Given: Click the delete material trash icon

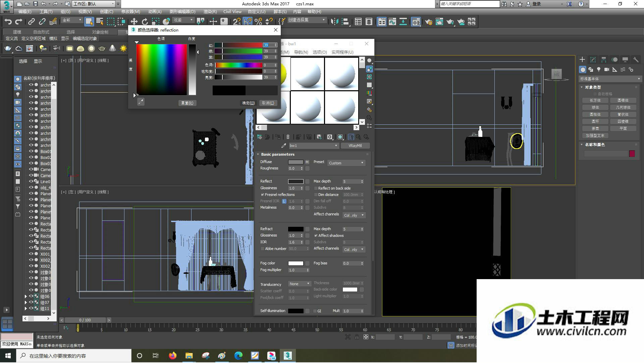Looking at the screenshot, I should point(288,137).
